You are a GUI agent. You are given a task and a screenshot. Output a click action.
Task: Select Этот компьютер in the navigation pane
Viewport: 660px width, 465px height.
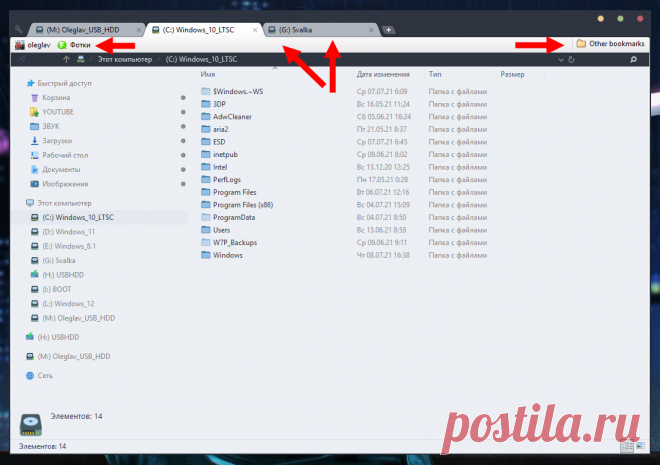tap(59, 203)
